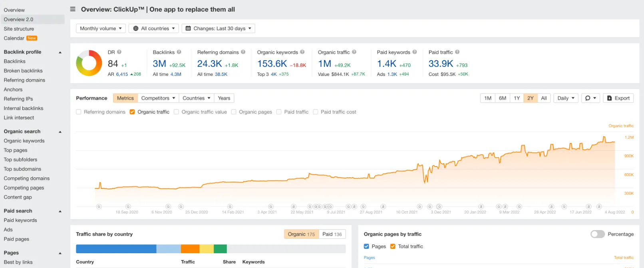Click help icon beside Paid keywords metric
Image resolution: width=644 pixels, height=268 pixels.
(415, 52)
